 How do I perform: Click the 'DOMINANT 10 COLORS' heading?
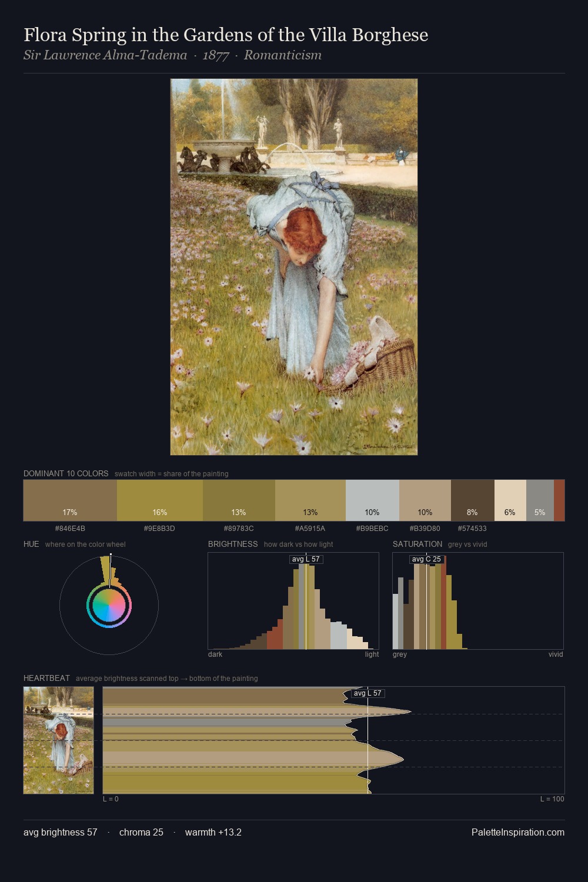(66, 473)
